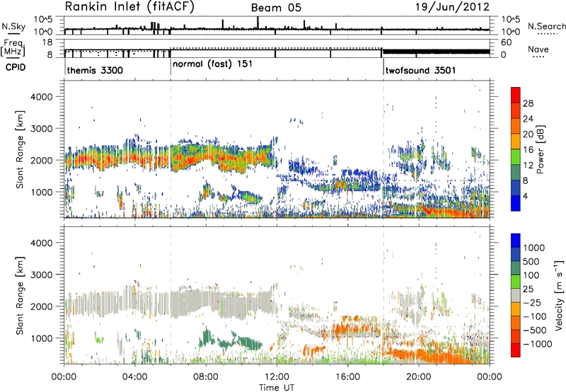Screen dimensions: 566x392
Task: Click velocity value '500' on the color bar
Action: click(x=531, y=262)
